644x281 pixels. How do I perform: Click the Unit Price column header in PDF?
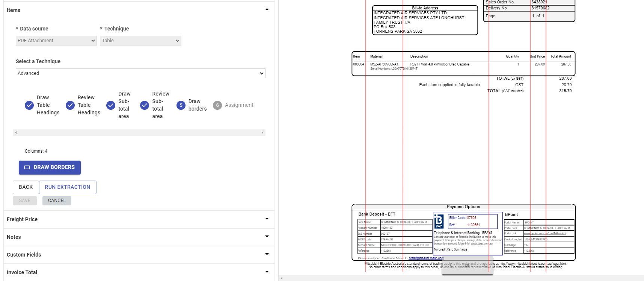[x=537, y=56]
